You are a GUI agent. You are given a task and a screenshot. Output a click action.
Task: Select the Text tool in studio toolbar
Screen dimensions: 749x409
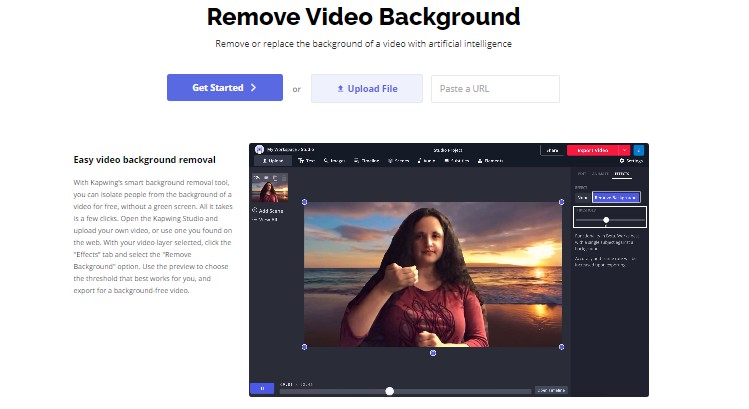pos(307,160)
